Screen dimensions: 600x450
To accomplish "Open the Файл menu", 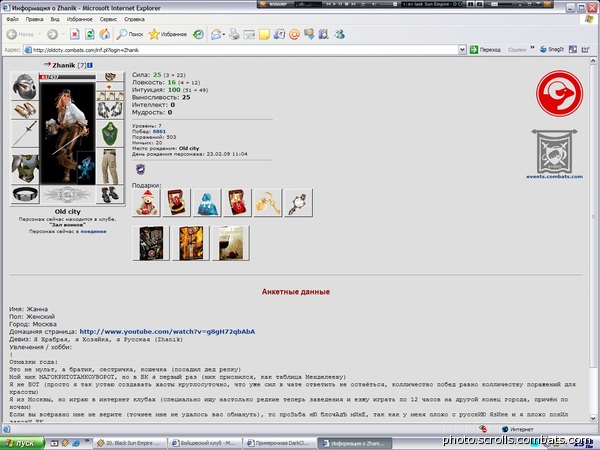I will tap(12, 19).
